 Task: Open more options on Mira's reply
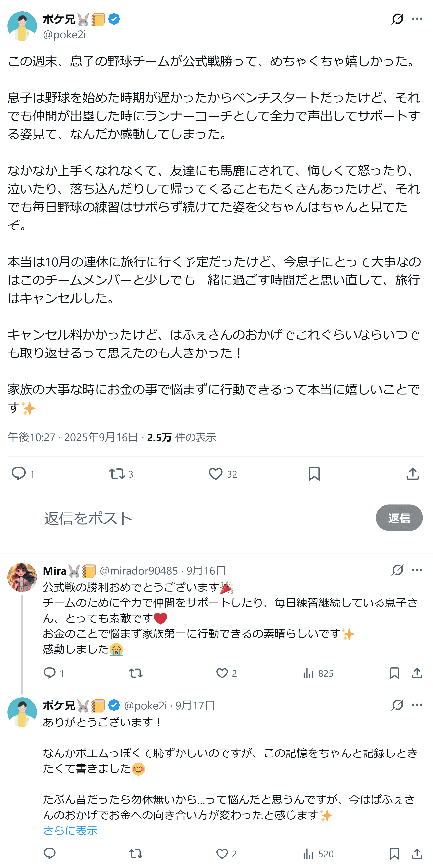[417, 570]
